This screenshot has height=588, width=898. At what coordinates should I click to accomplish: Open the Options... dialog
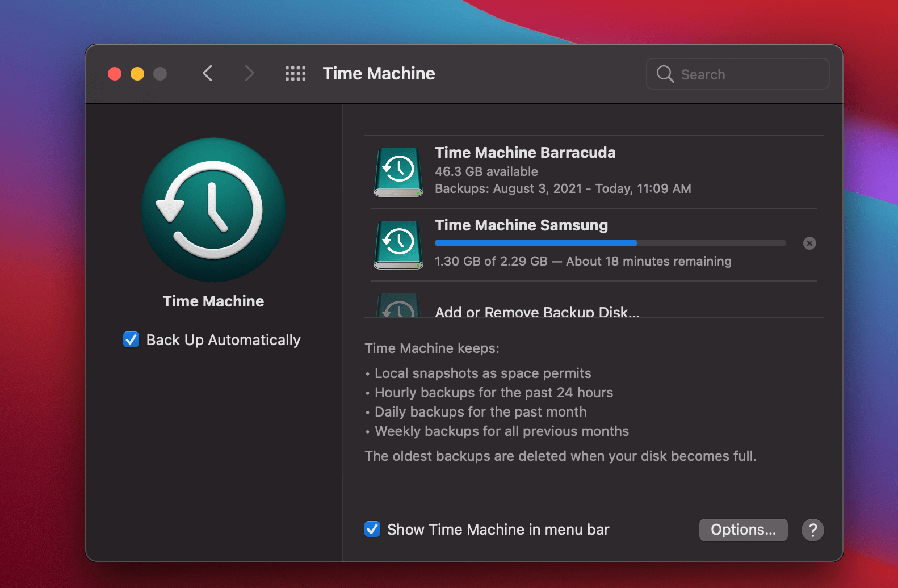(743, 530)
